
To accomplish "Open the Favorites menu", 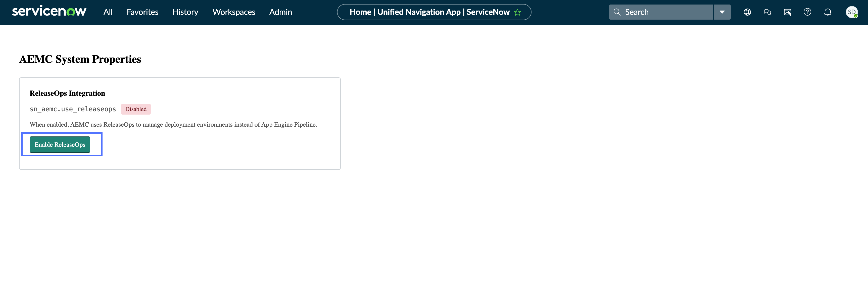I will pos(142,12).
